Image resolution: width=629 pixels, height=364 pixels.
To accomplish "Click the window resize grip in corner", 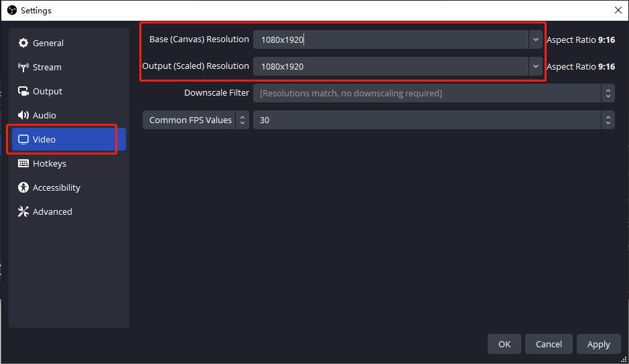I will pyautogui.click(x=624, y=359).
